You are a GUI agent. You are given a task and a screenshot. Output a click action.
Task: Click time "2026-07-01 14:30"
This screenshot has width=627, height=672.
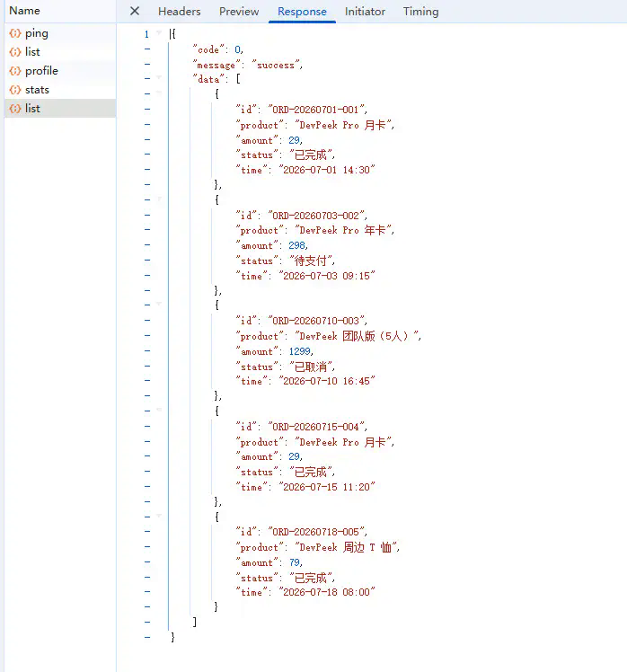pos(327,170)
